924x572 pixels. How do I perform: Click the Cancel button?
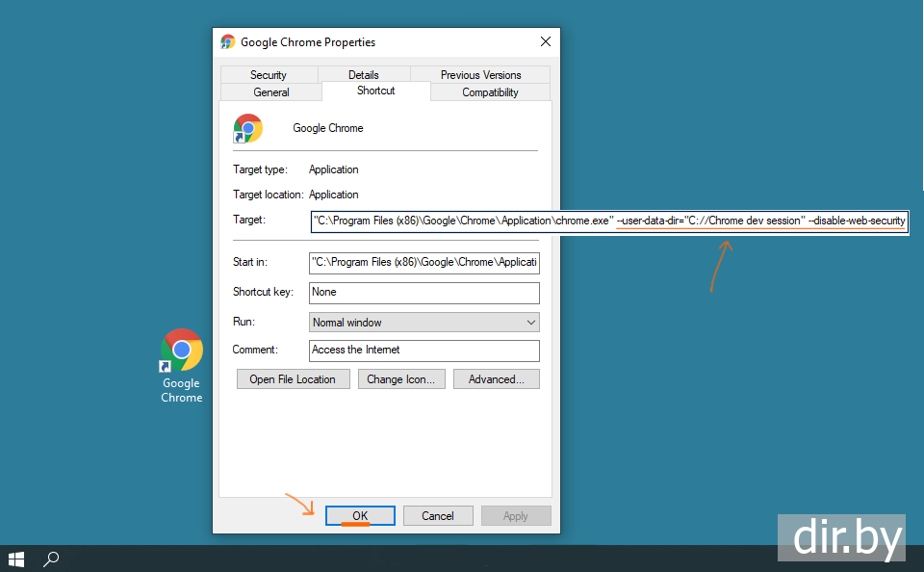[x=438, y=516]
